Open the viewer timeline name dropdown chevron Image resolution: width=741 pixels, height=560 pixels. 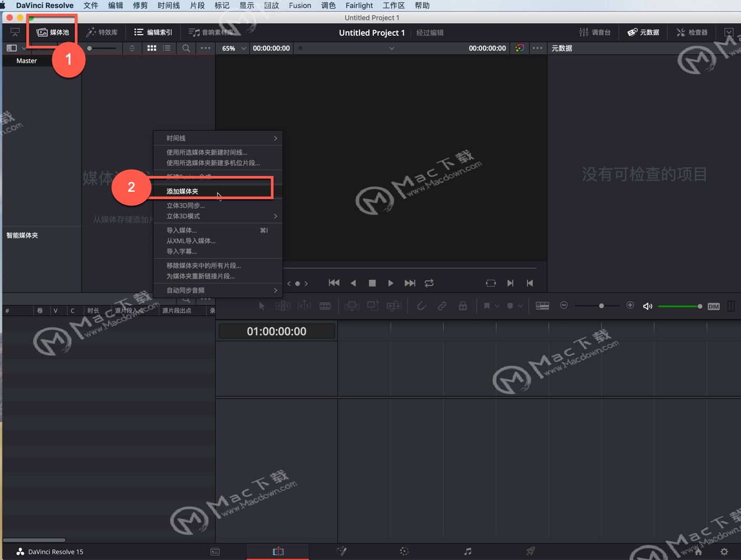click(392, 48)
